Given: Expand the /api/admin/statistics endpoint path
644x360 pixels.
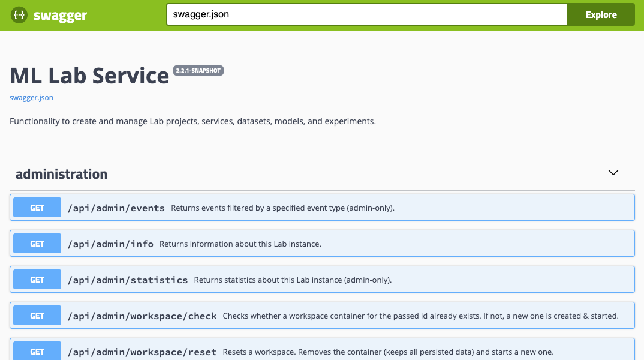Looking at the screenshot, I should coord(127,280).
